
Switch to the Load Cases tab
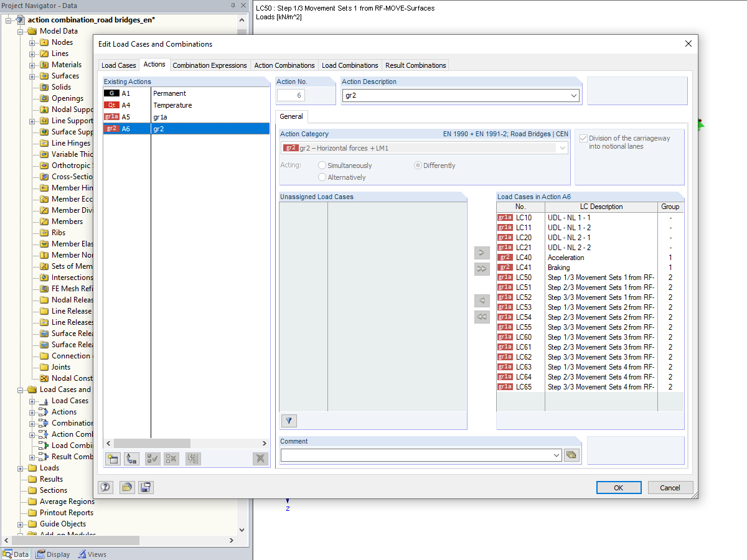pyautogui.click(x=119, y=65)
